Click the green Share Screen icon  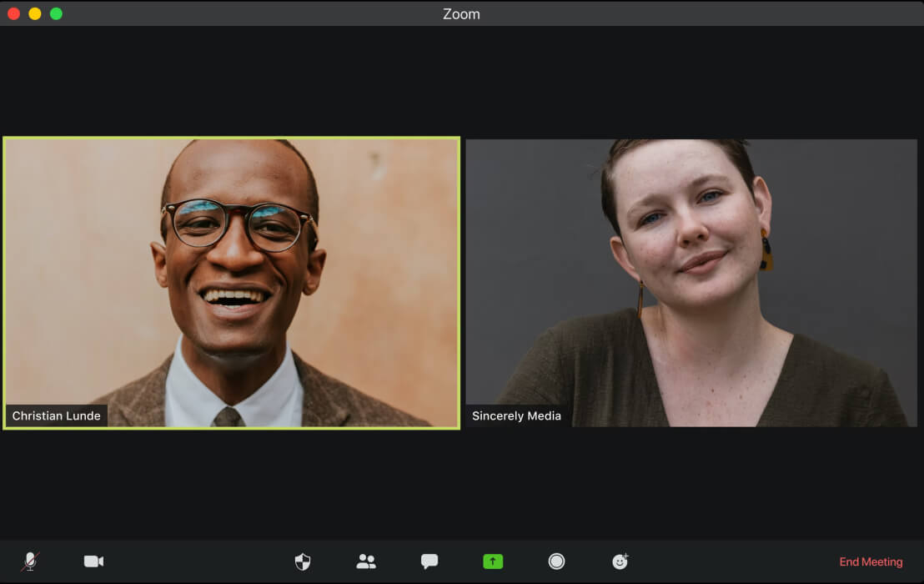[493, 561]
